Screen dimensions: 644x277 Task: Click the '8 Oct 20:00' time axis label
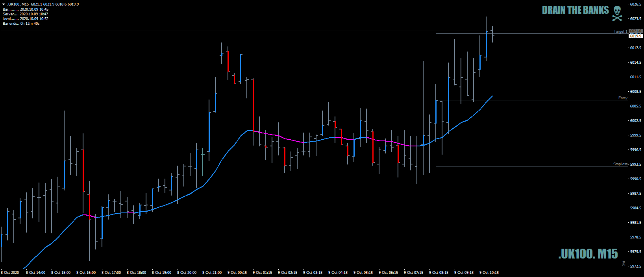(x=187, y=272)
